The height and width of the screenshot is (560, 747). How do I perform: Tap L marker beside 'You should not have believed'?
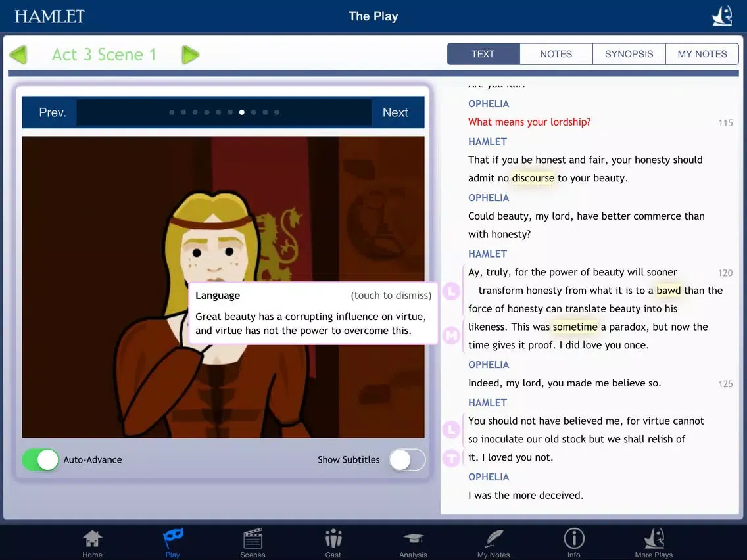click(451, 429)
